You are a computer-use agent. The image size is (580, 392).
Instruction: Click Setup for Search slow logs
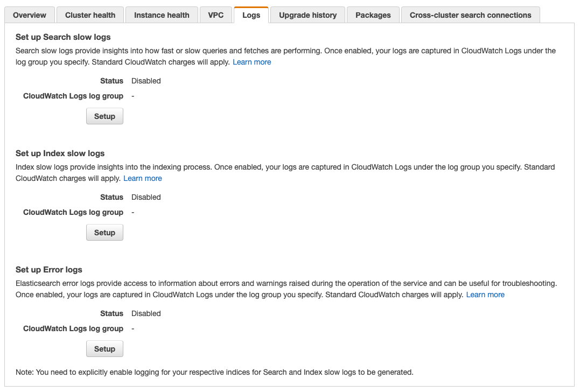[104, 116]
